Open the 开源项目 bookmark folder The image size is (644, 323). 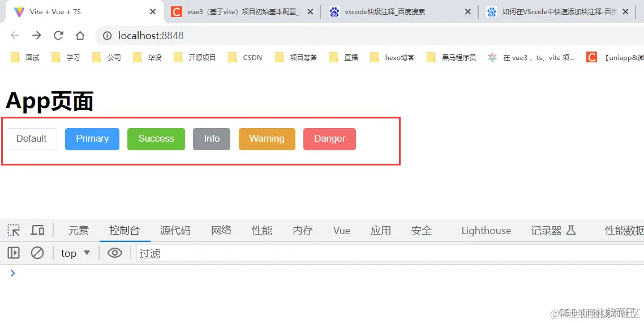tap(195, 58)
